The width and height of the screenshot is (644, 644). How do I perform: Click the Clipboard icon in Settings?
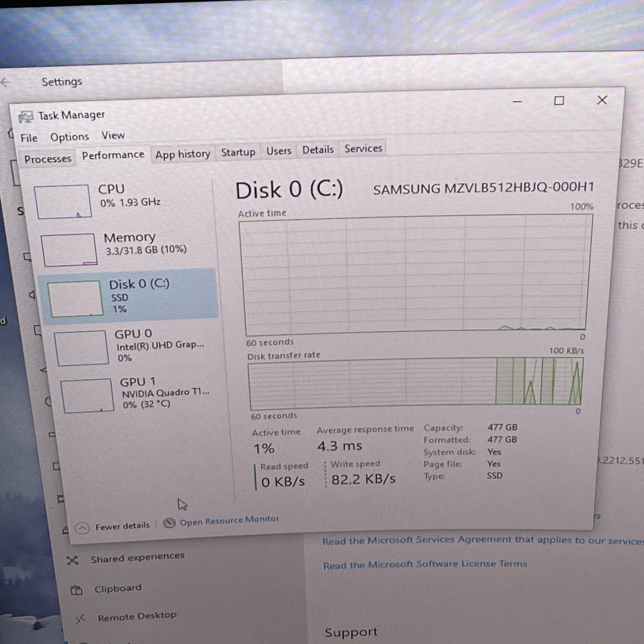pos(76,590)
